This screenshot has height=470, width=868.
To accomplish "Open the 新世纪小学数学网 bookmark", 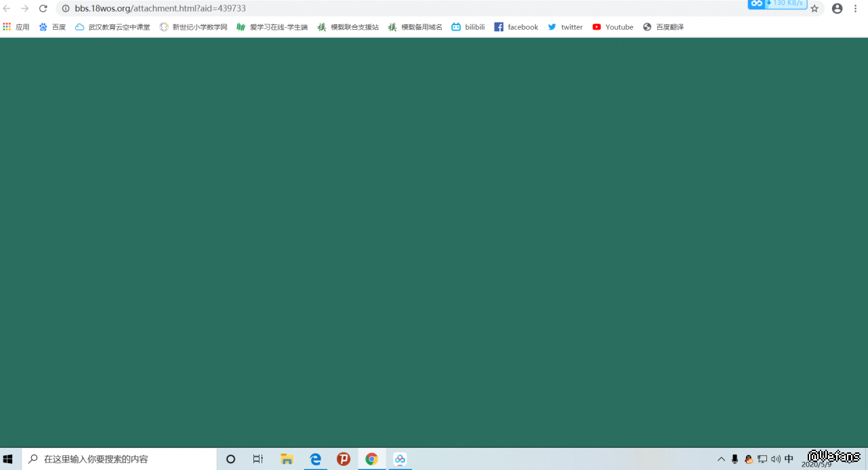I will 194,27.
